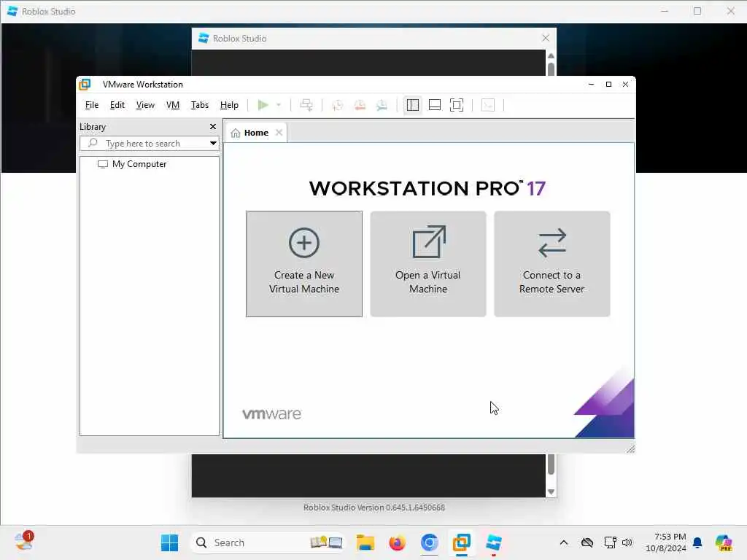
Task: Open the Windows Start menu
Action: [x=169, y=542]
